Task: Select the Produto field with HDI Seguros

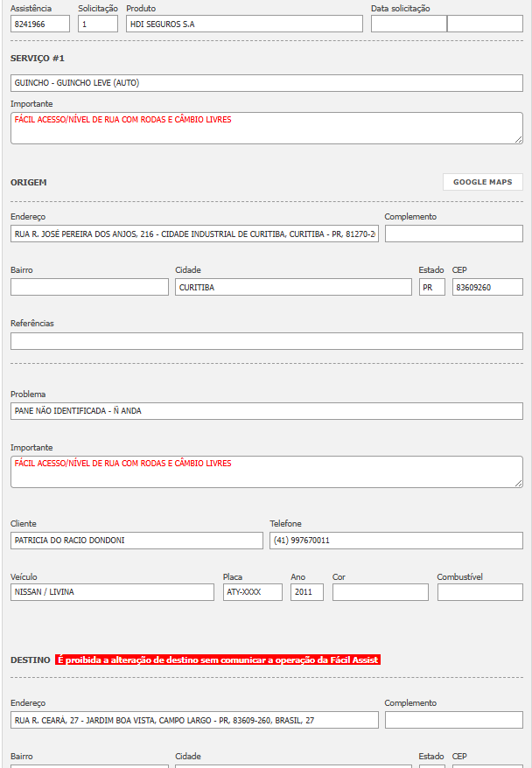Action: (x=244, y=24)
